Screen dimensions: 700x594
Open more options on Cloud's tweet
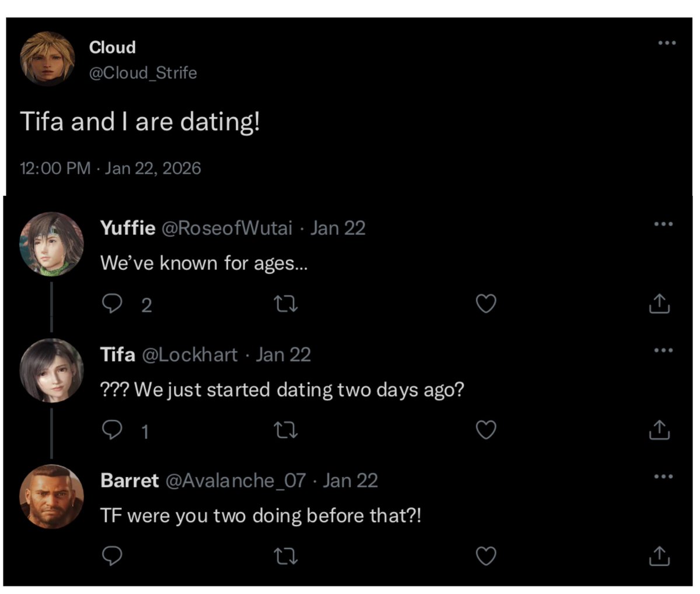666,43
